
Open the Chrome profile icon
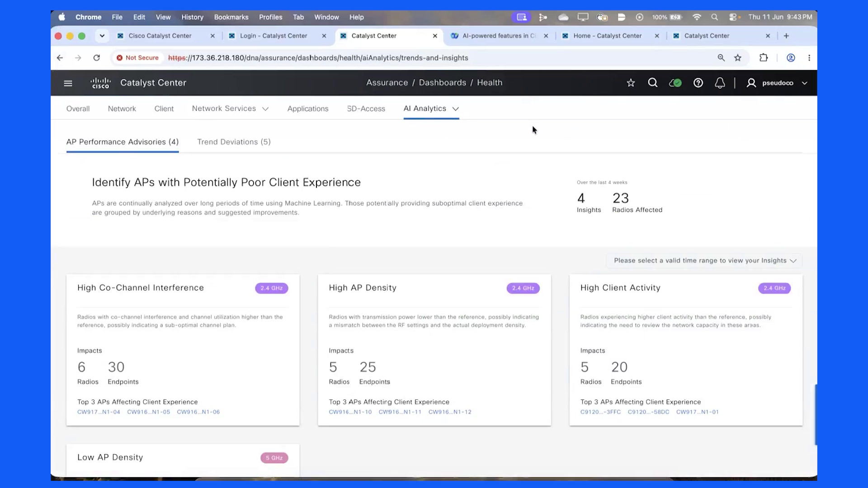click(x=791, y=58)
